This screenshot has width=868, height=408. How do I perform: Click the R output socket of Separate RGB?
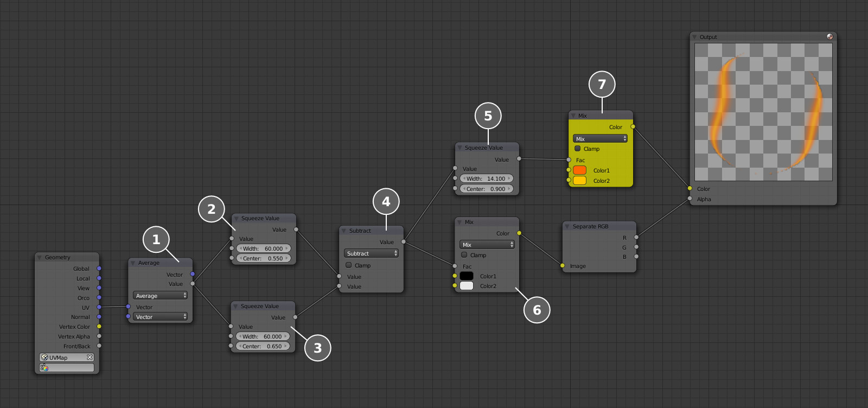pos(636,237)
